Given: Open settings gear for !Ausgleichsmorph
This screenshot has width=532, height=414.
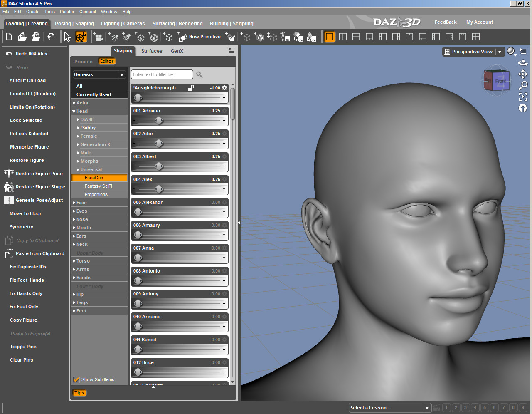Looking at the screenshot, I should [225, 88].
